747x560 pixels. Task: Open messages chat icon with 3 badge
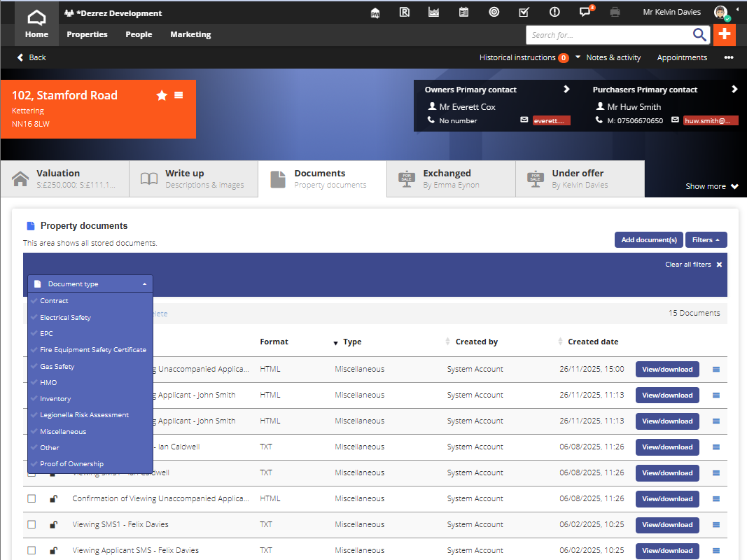coord(585,12)
